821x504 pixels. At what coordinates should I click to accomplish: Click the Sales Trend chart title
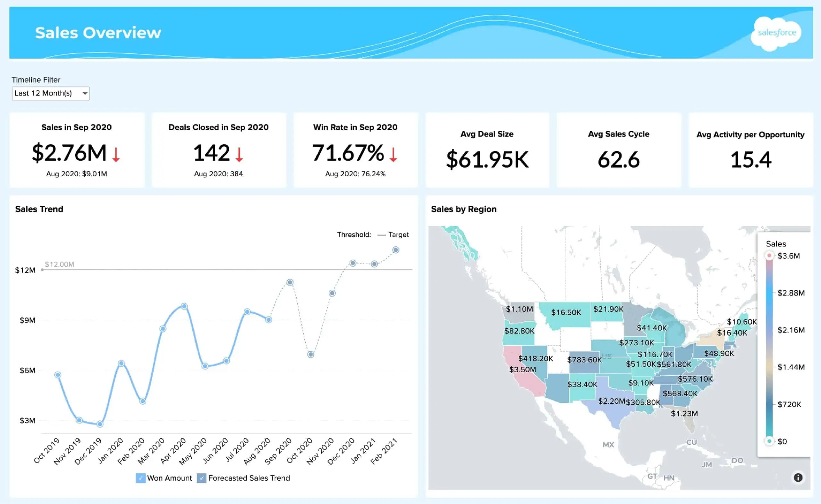point(39,209)
